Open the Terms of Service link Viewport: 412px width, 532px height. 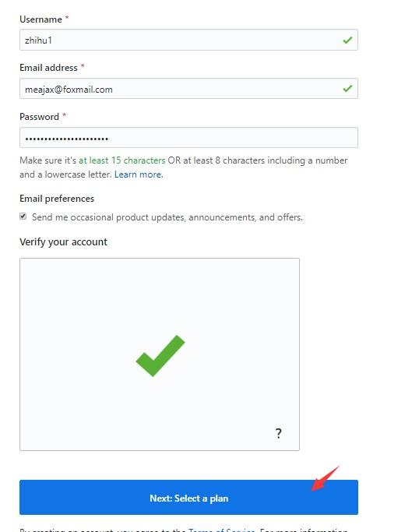click(x=222, y=530)
